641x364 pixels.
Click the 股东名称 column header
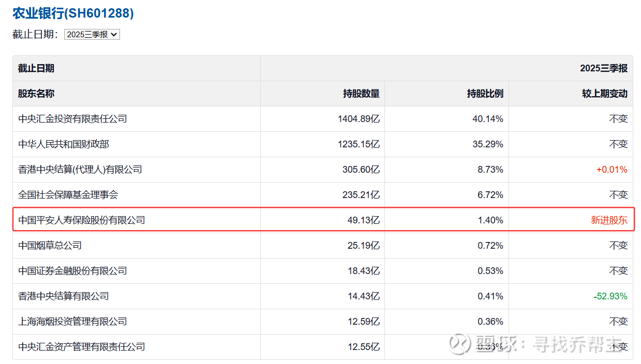pyautogui.click(x=36, y=94)
